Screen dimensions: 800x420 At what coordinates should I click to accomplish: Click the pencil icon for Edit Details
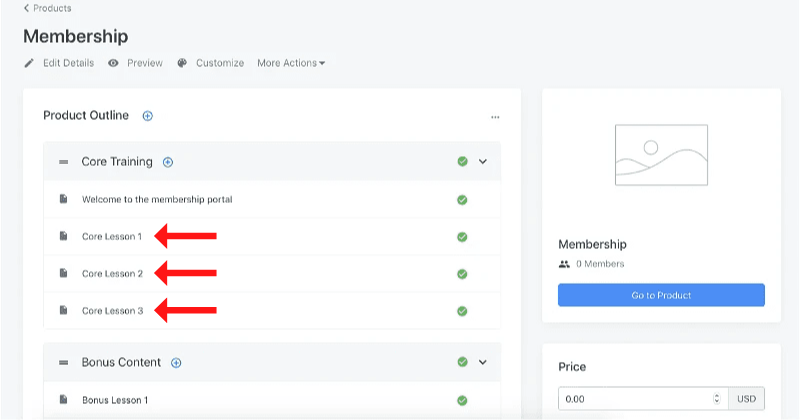tap(30, 63)
